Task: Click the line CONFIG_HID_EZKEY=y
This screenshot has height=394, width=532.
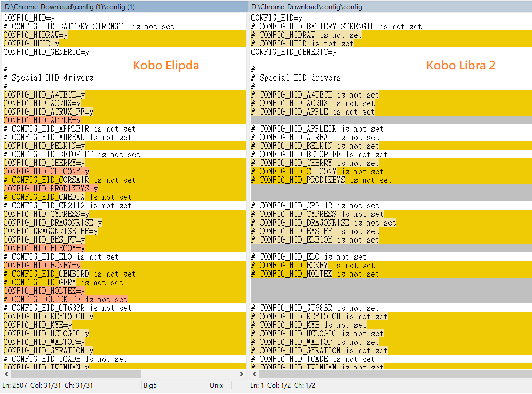Action: [x=42, y=265]
